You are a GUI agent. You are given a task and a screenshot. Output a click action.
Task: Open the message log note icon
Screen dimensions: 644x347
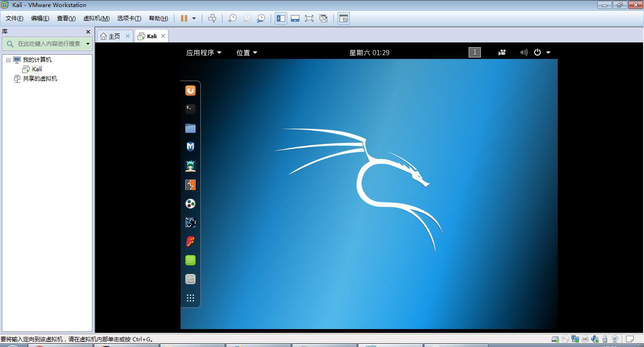(629, 339)
